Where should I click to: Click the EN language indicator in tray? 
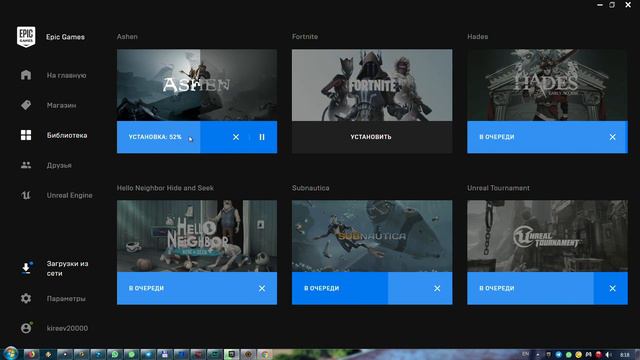tap(525, 354)
